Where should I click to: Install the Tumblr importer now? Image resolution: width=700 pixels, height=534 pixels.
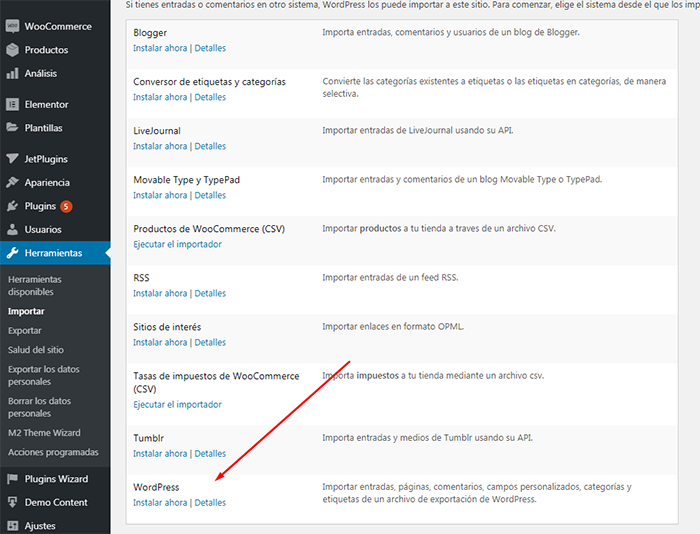coord(160,454)
